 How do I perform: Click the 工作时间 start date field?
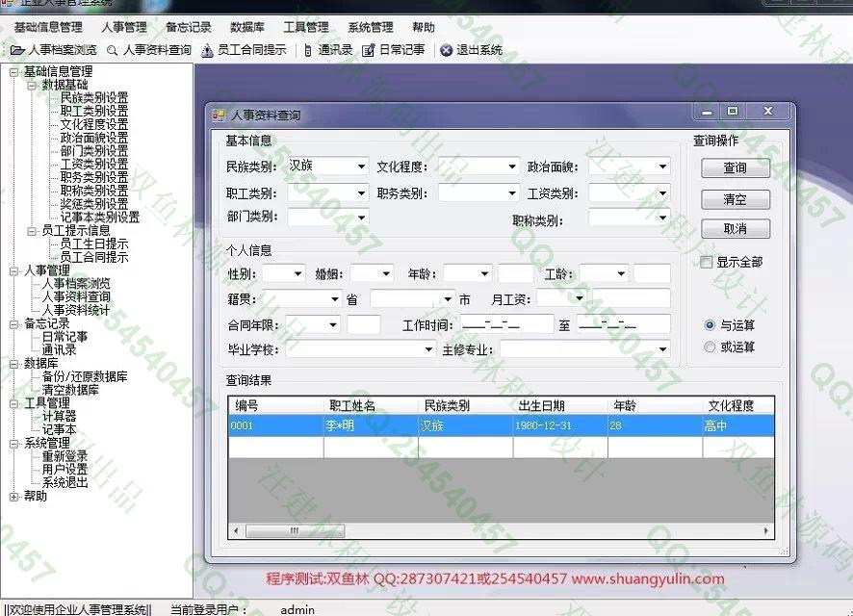tap(506, 325)
